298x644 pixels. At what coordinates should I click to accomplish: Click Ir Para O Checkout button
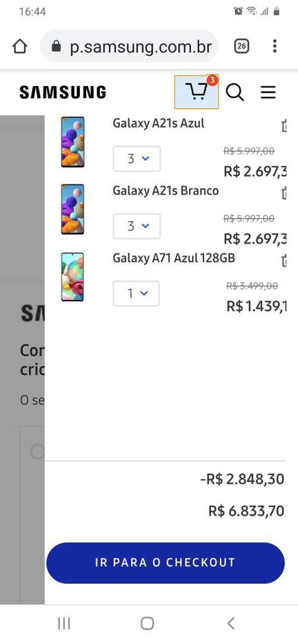[x=165, y=562]
